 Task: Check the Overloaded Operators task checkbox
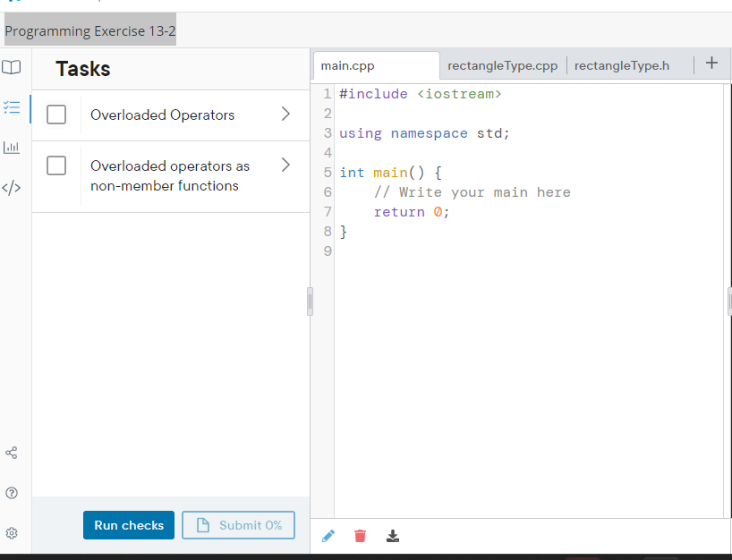[56, 115]
